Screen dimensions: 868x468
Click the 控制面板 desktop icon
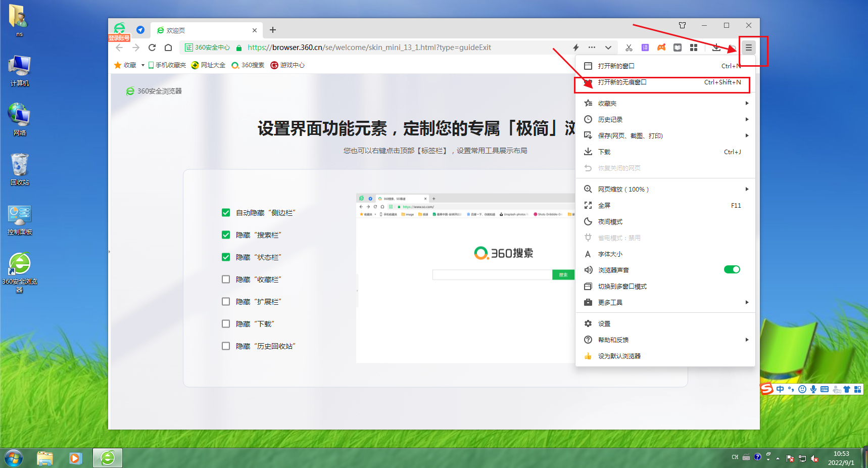[x=20, y=219]
